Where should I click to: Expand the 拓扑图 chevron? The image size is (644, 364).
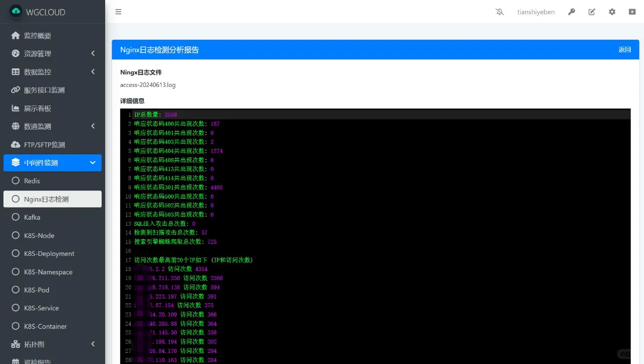[x=93, y=344]
